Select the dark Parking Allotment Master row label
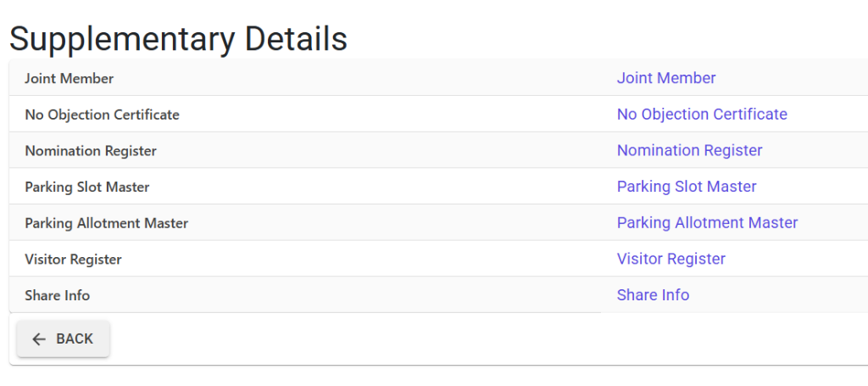Image resolution: width=868 pixels, height=386 pixels. click(106, 223)
